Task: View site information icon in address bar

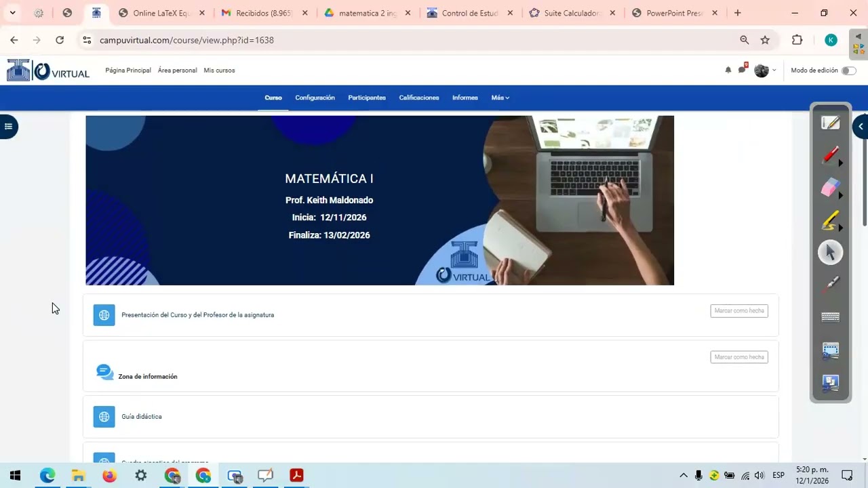Action: 87,40
